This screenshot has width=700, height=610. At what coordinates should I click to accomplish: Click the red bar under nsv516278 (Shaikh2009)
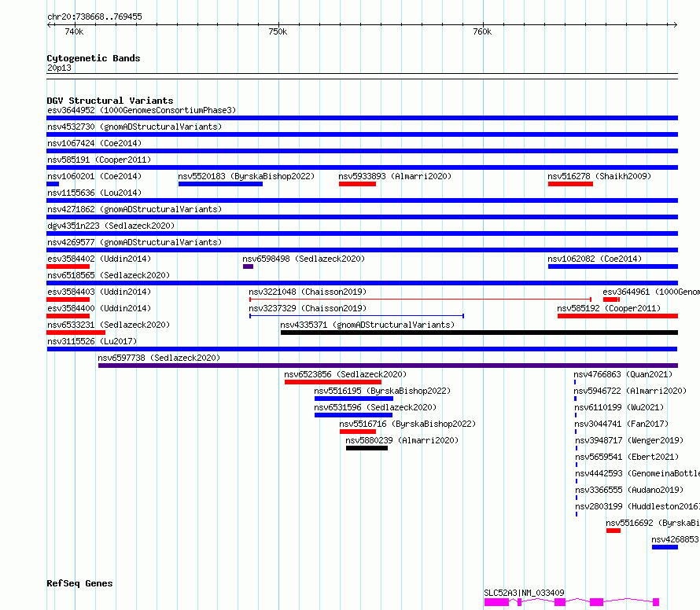point(570,184)
